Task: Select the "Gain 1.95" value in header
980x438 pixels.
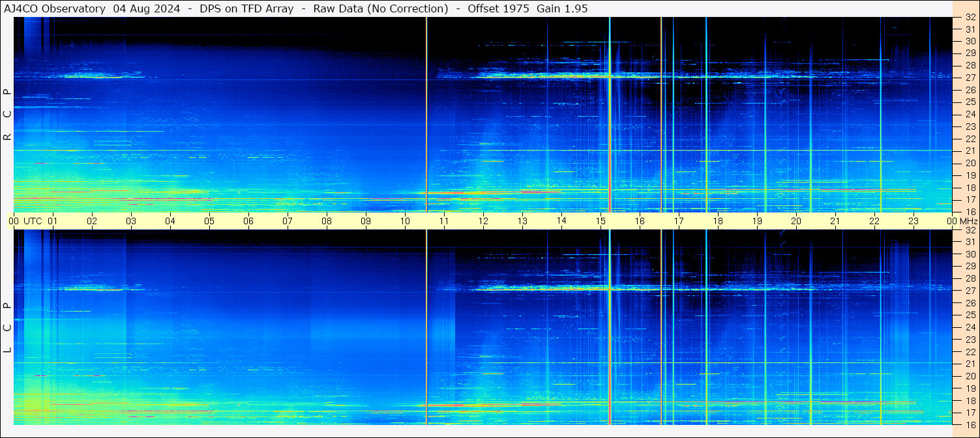Action: [x=562, y=8]
